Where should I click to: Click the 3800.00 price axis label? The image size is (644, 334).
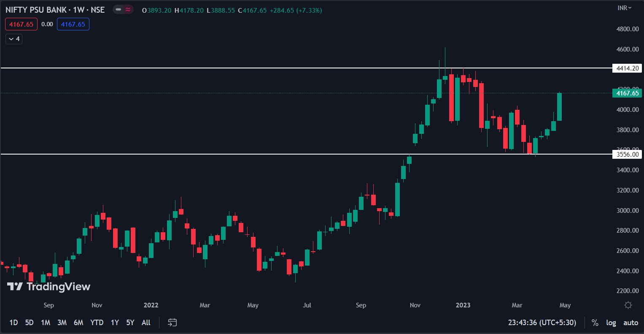pyautogui.click(x=628, y=130)
